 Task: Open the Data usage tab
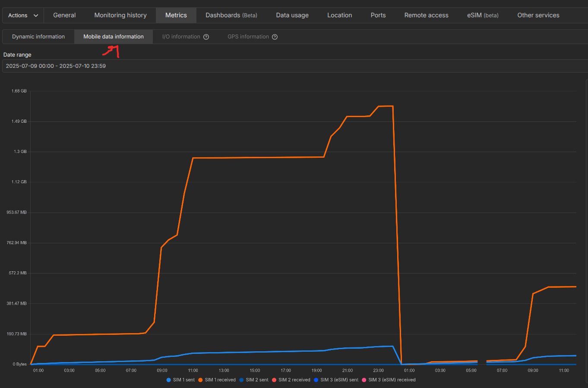(292, 15)
